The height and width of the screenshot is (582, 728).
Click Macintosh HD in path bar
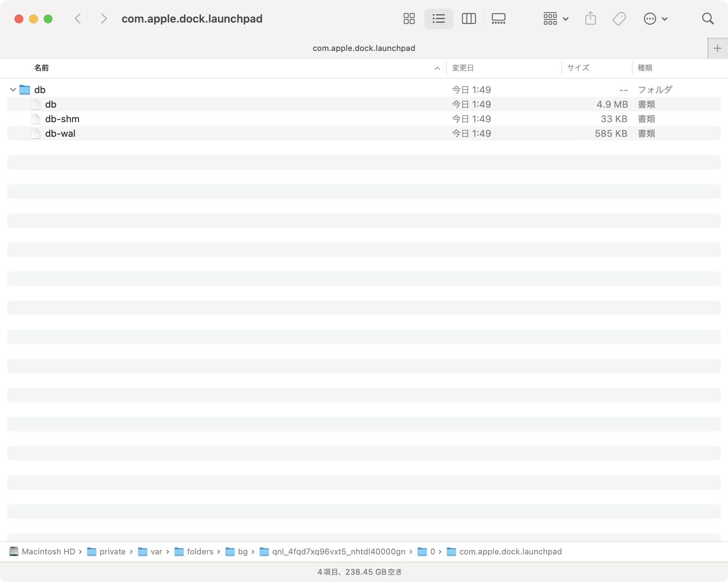(42, 551)
